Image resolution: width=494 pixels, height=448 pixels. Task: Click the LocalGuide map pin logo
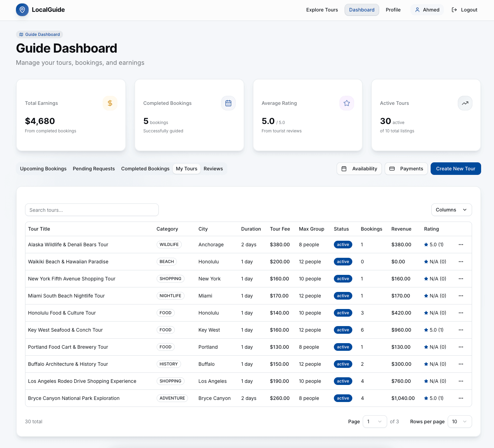click(22, 10)
